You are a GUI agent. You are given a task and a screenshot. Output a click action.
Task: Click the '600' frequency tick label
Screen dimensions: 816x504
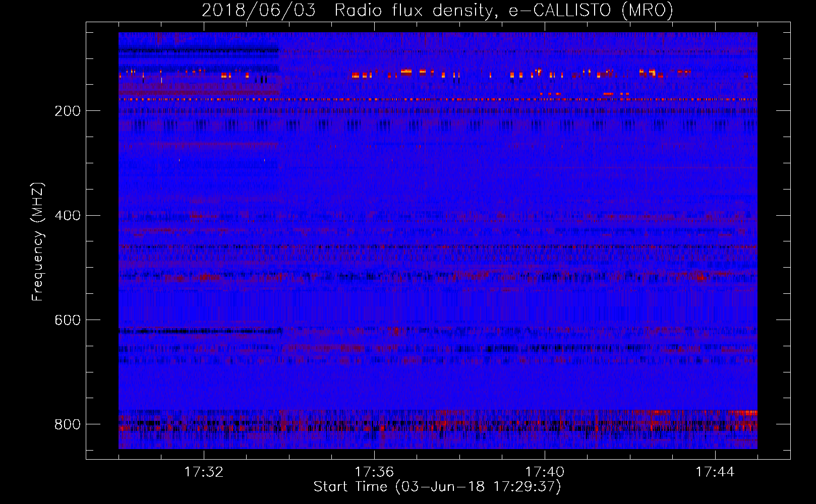click(x=68, y=321)
